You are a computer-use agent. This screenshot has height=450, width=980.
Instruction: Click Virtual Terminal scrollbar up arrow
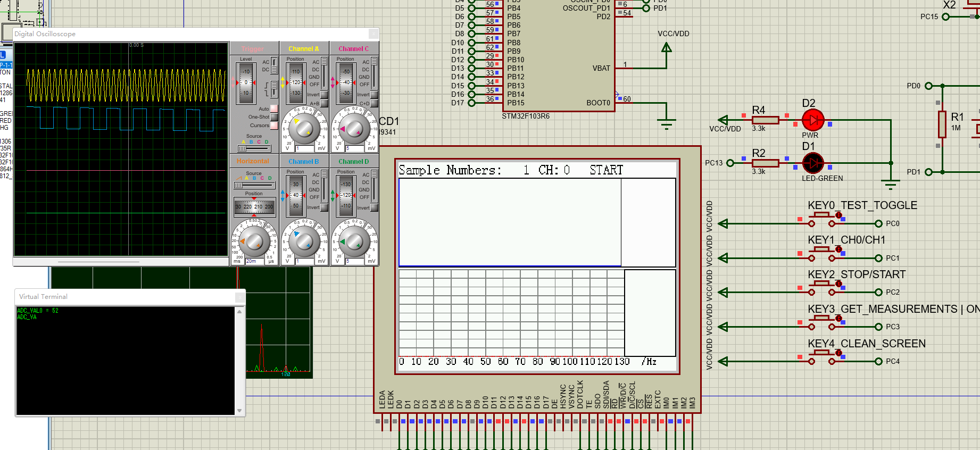click(239, 311)
